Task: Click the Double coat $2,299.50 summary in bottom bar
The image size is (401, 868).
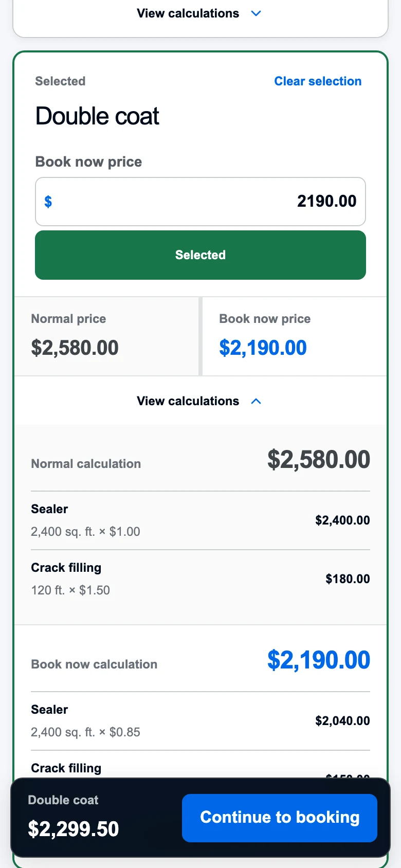Action: pyautogui.click(x=73, y=818)
